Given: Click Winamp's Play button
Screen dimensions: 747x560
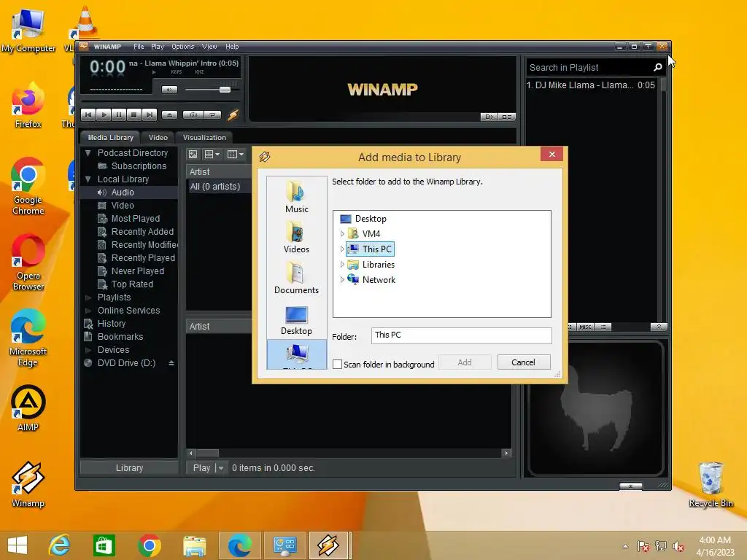Looking at the screenshot, I should pyautogui.click(x=104, y=114).
